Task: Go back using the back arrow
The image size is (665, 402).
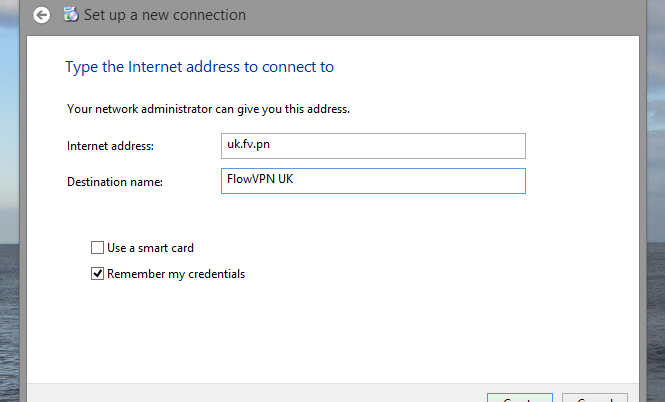Action: 41,15
